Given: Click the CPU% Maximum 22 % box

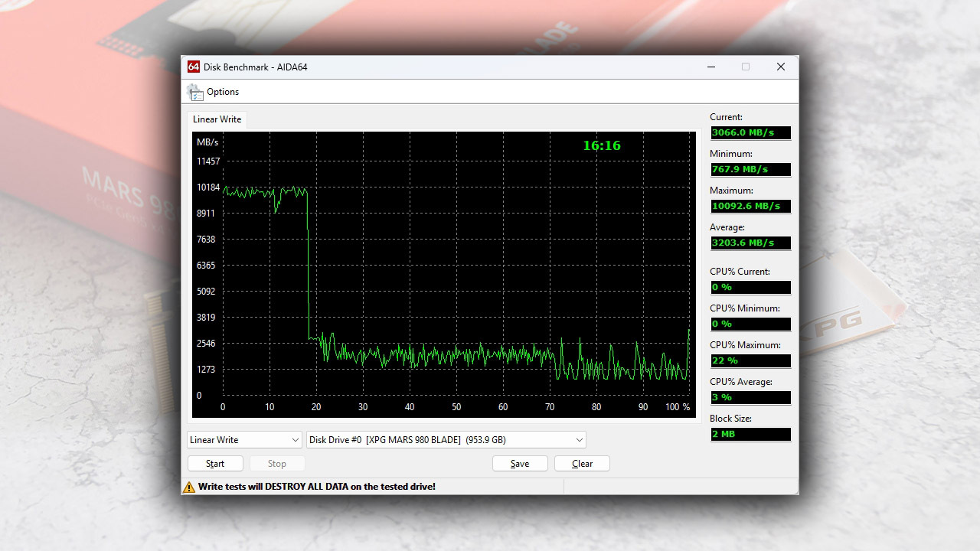Looking at the screenshot, I should point(750,360).
